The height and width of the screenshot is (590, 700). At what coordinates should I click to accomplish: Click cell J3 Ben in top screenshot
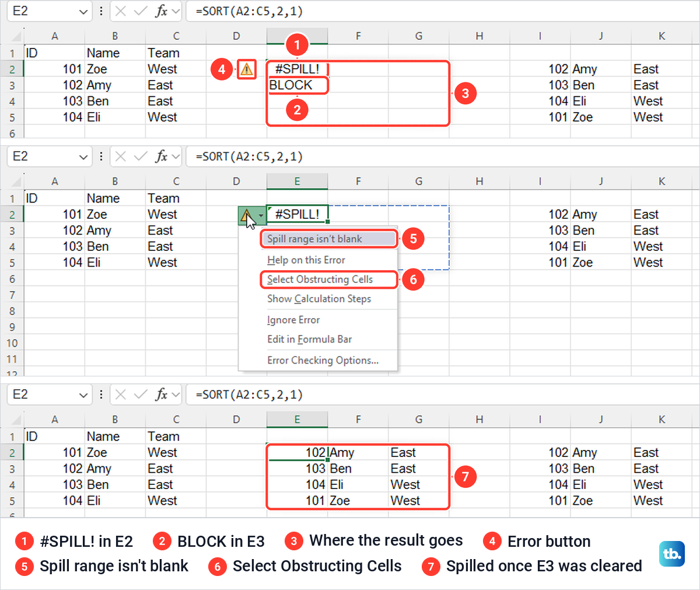tap(601, 85)
